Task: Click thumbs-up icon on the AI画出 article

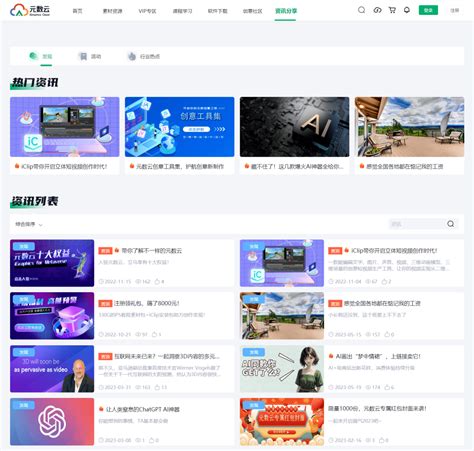Action: click(x=387, y=387)
